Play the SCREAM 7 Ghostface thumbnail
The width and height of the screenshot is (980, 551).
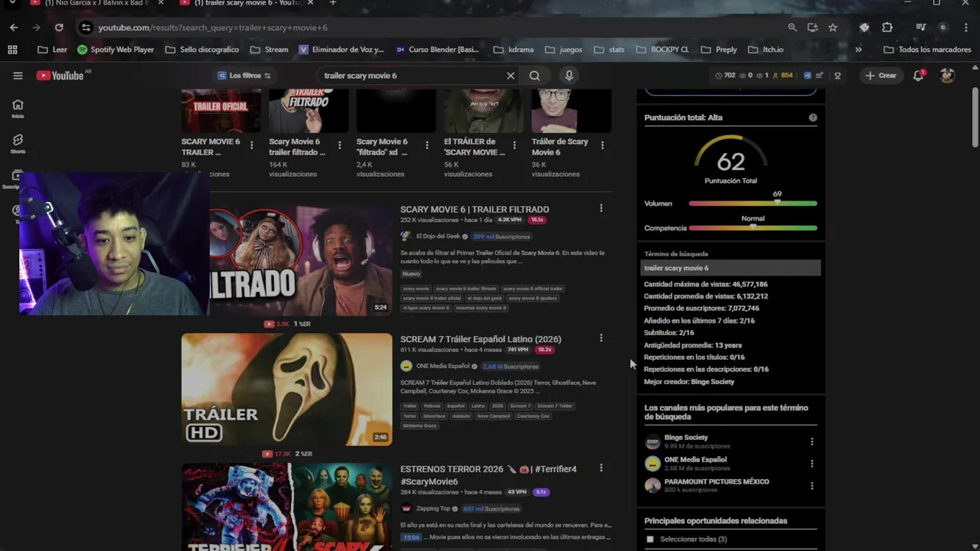(x=286, y=389)
